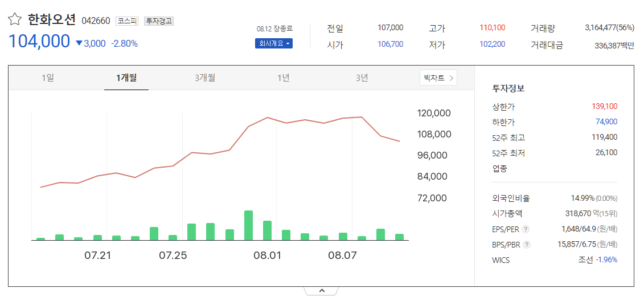Click 52주 최고 value 119,400
This screenshot has height=296, width=644.
[x=605, y=137]
